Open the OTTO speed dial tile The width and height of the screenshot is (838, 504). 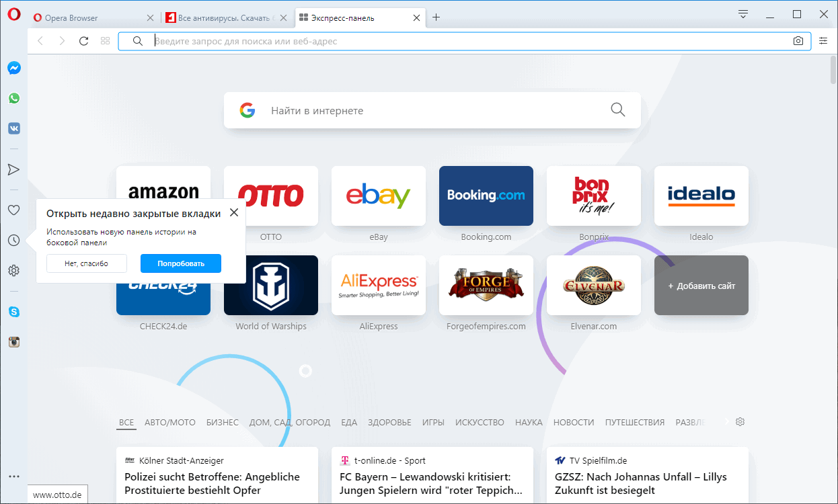(271, 196)
